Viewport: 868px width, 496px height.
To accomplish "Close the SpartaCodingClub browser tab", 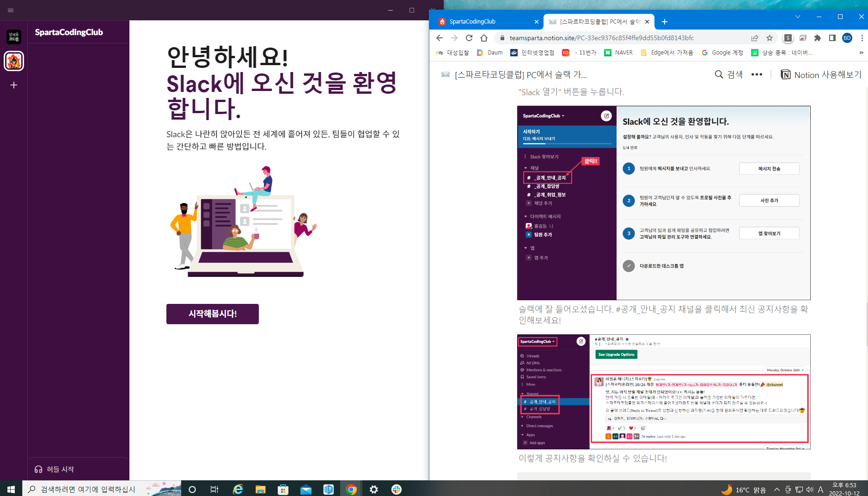I will click(x=536, y=22).
